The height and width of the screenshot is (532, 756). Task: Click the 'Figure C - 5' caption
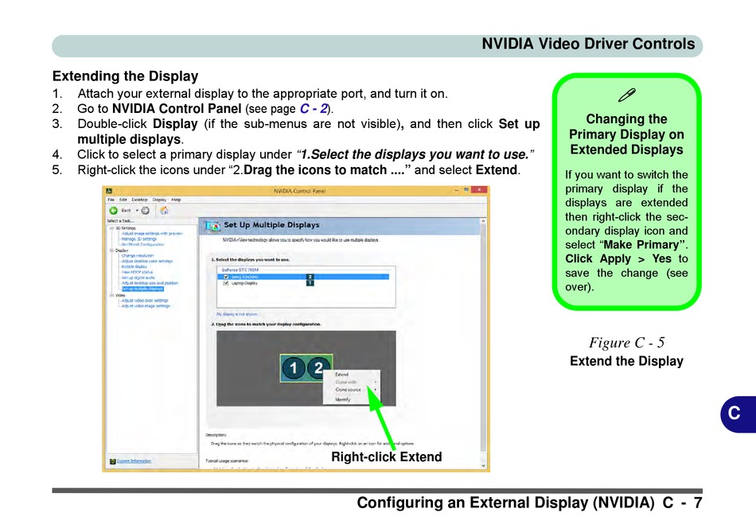pyautogui.click(x=626, y=343)
